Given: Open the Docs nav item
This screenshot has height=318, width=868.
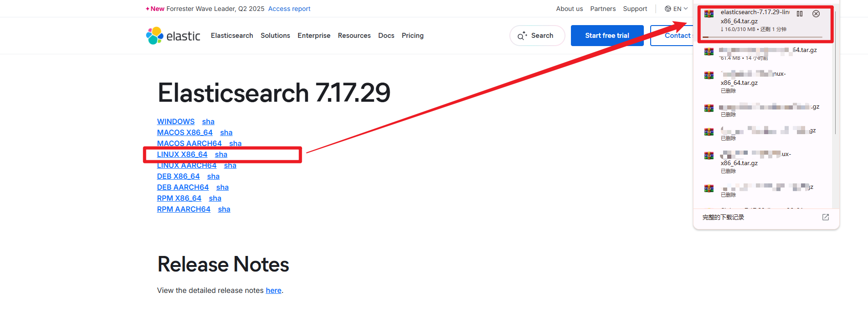Looking at the screenshot, I should coord(386,36).
